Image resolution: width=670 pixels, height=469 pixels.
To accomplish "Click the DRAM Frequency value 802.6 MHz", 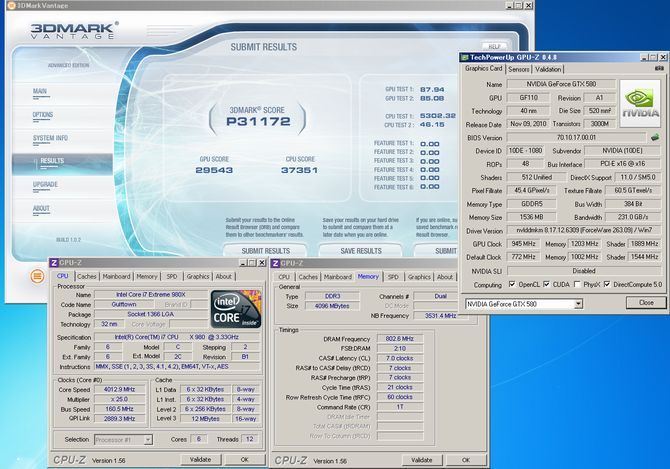I will [x=400, y=338].
